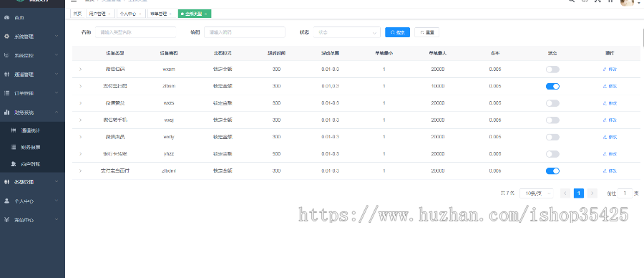
Task: Open the user avatar menu
Action: [627, 2]
